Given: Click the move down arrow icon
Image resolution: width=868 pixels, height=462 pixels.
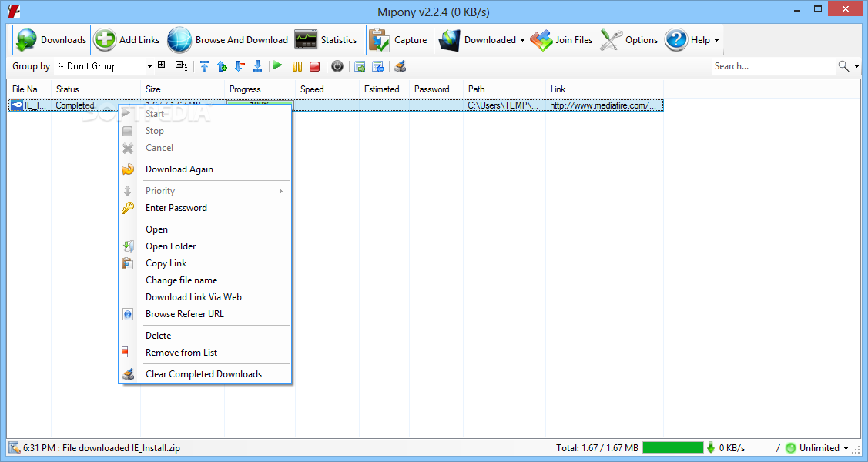Looking at the screenshot, I should 240,66.
